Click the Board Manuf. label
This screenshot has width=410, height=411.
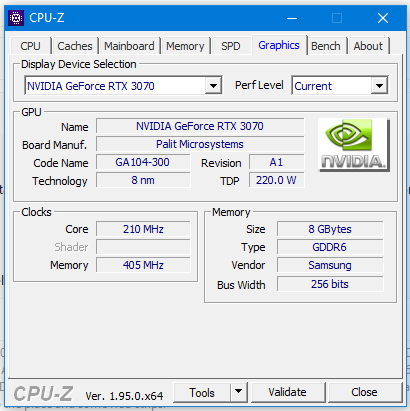55,145
